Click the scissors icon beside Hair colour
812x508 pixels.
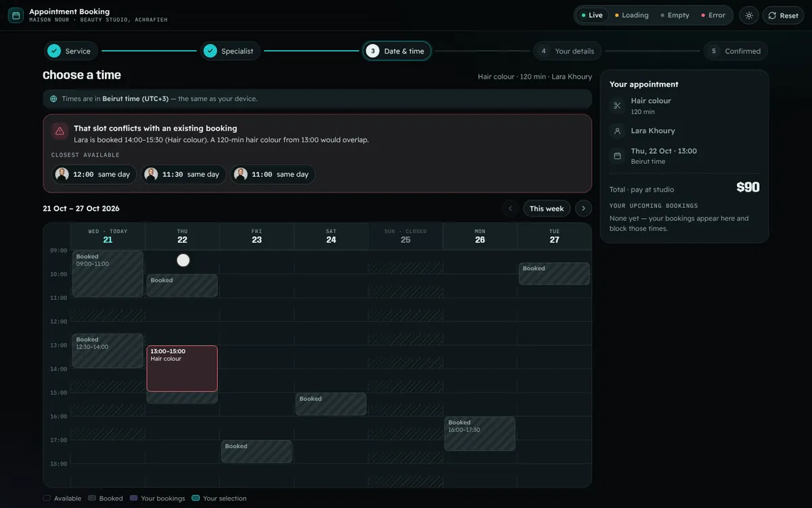[x=617, y=106]
